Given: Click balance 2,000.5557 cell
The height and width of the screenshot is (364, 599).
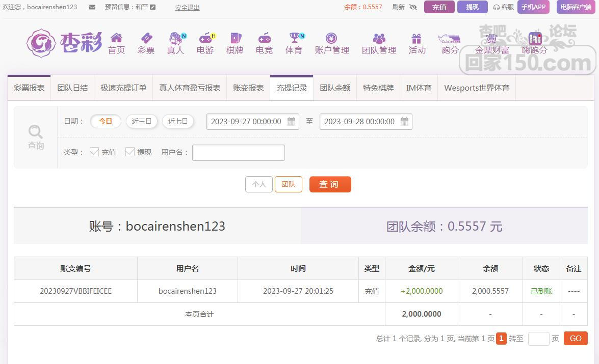Looking at the screenshot, I should click(x=490, y=291).
